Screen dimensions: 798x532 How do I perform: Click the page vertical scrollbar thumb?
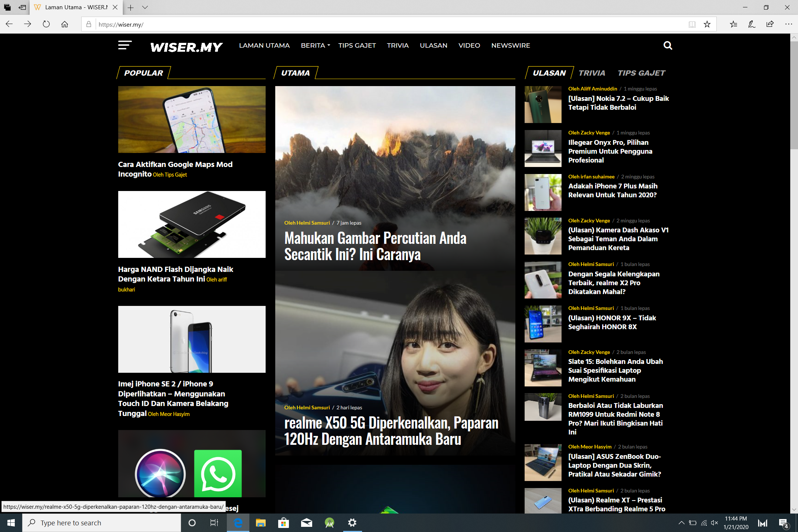pyautogui.click(x=794, y=95)
